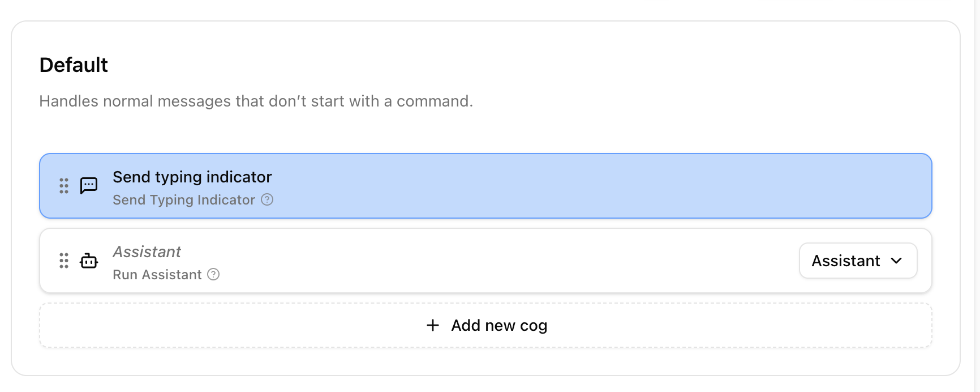This screenshot has width=980, height=392.
Task: Click the robot icon on the Assistant cog
Action: click(89, 261)
